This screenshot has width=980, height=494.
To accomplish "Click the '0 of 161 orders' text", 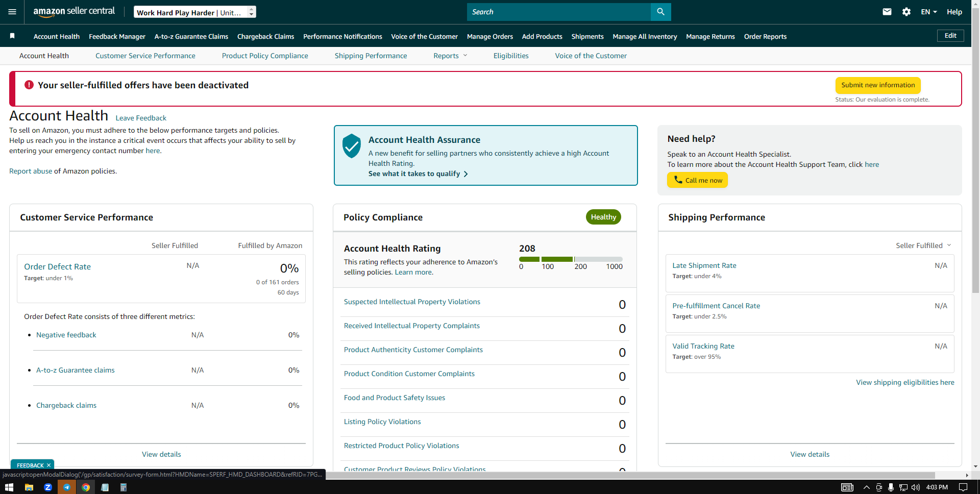I will [278, 282].
